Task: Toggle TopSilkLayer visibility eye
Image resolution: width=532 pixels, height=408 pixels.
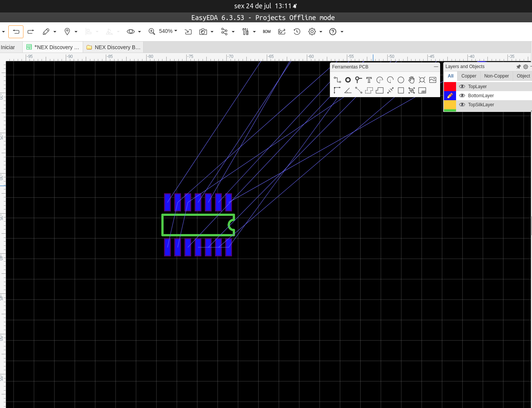Action: (462, 105)
